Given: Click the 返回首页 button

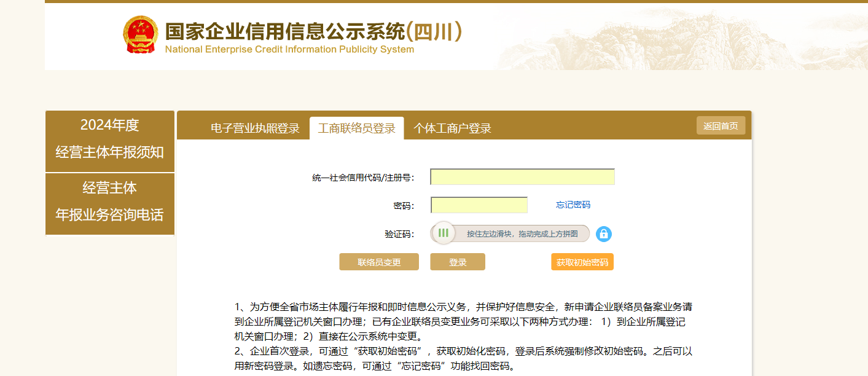Looking at the screenshot, I should [721, 126].
